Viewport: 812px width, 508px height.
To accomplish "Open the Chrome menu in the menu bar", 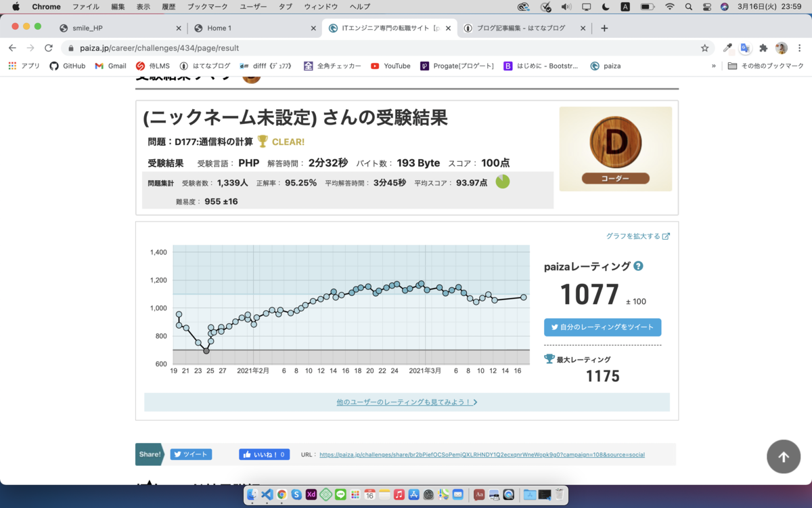I will [x=46, y=7].
